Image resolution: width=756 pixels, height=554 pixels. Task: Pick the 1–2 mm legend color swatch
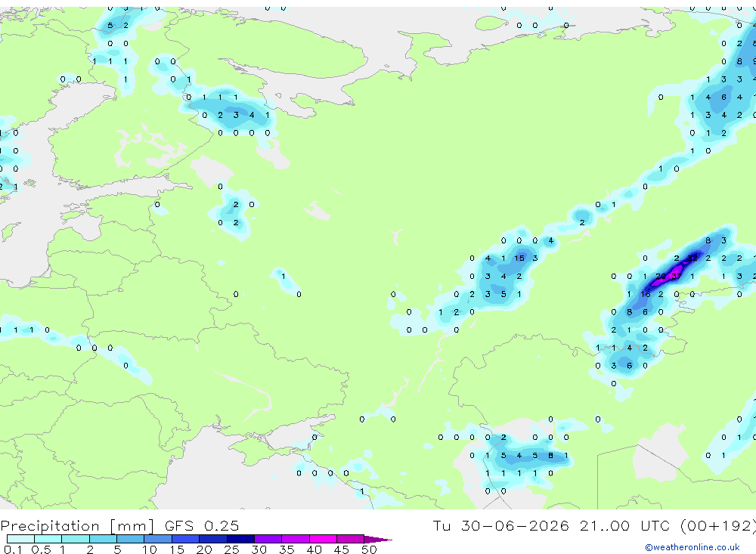[76, 539]
